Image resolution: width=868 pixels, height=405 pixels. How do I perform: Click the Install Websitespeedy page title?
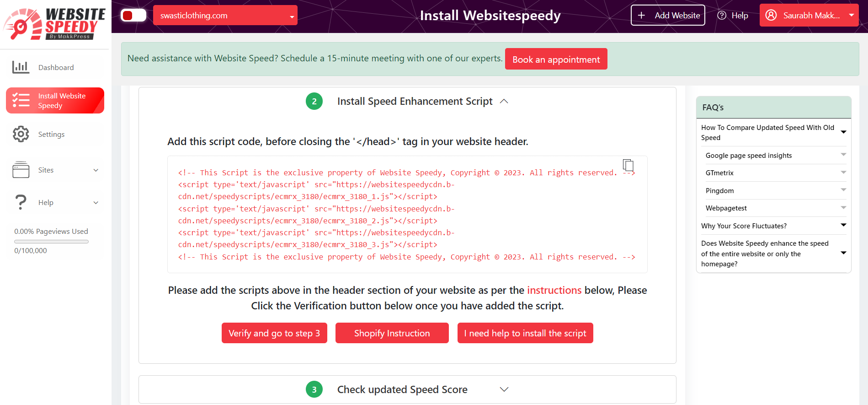490,16
